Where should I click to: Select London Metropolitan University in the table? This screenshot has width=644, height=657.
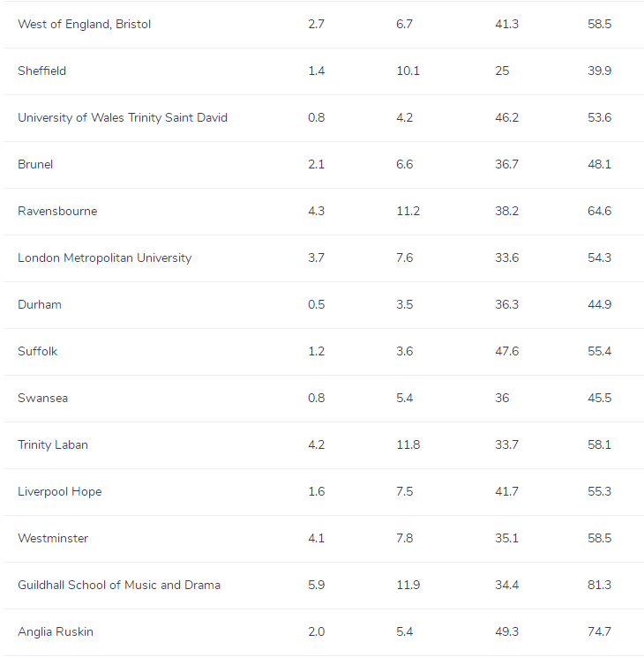(x=104, y=258)
